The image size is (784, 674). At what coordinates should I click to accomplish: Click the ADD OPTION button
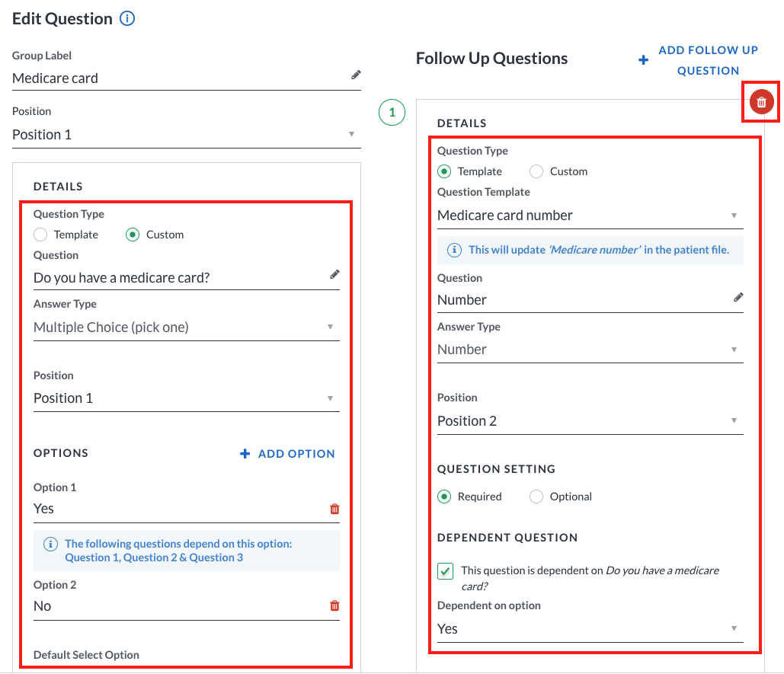[x=287, y=454]
